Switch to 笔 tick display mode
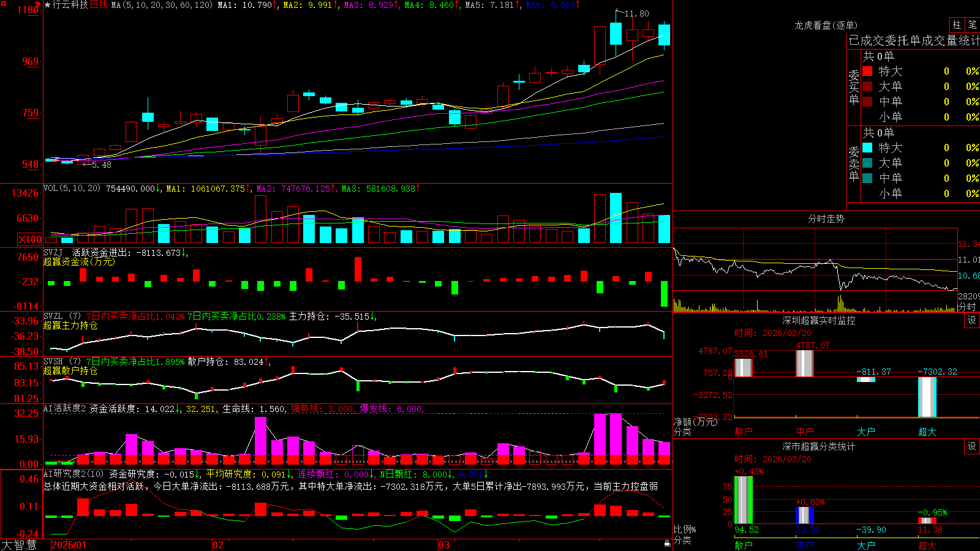The height and width of the screenshot is (551, 980). point(972,25)
